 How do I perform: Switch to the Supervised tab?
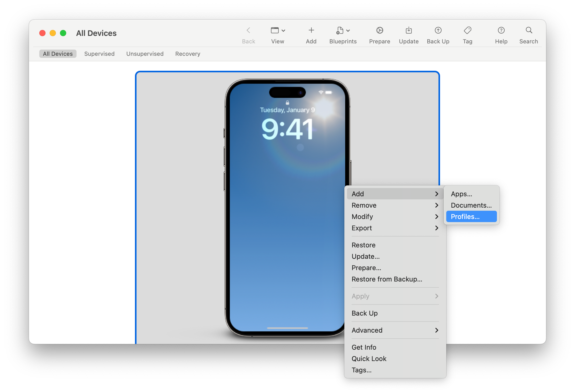point(99,54)
